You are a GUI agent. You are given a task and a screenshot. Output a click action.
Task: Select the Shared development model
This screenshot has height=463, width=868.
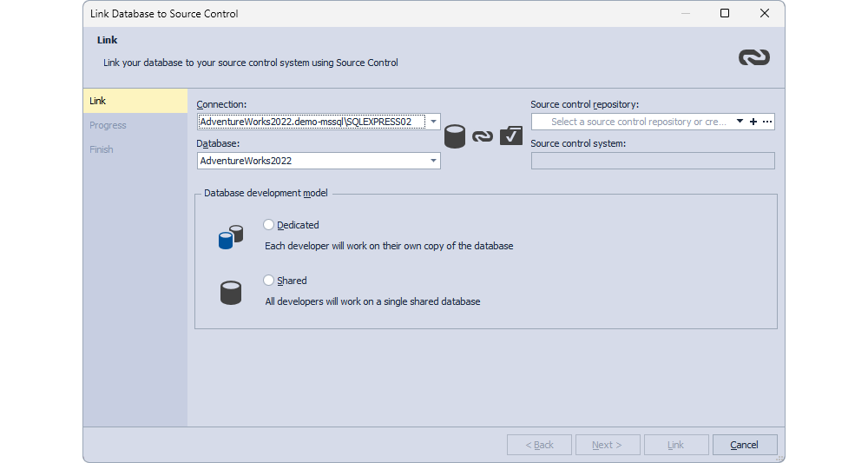point(268,281)
